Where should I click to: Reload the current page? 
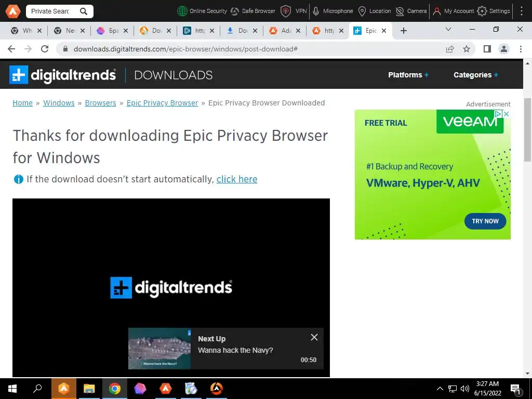45,49
